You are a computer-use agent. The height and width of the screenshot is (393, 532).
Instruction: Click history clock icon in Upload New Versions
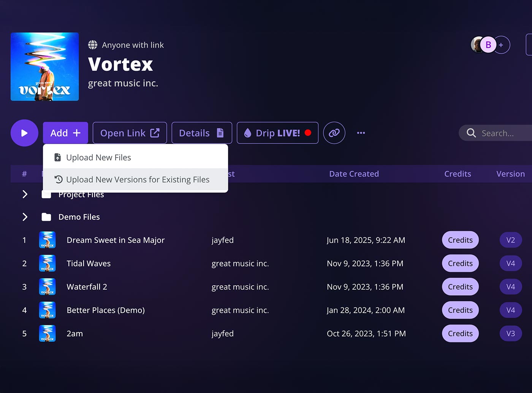pos(58,179)
